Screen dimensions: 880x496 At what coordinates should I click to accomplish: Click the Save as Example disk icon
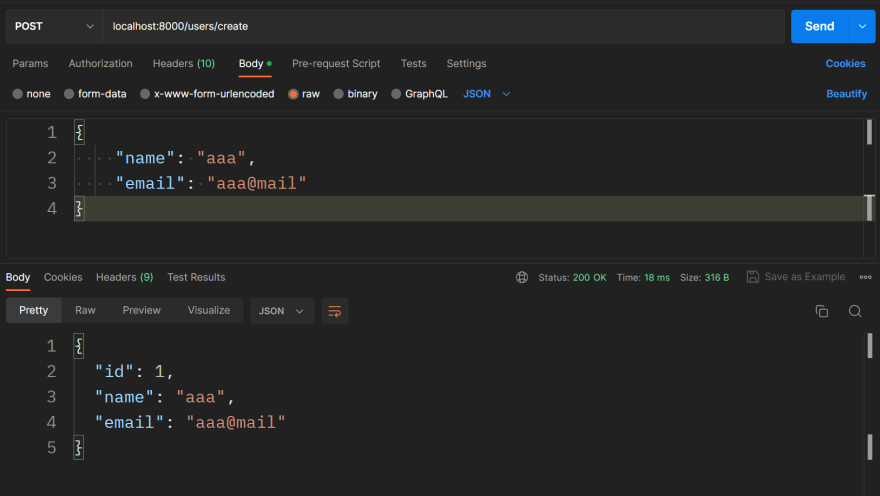point(753,277)
